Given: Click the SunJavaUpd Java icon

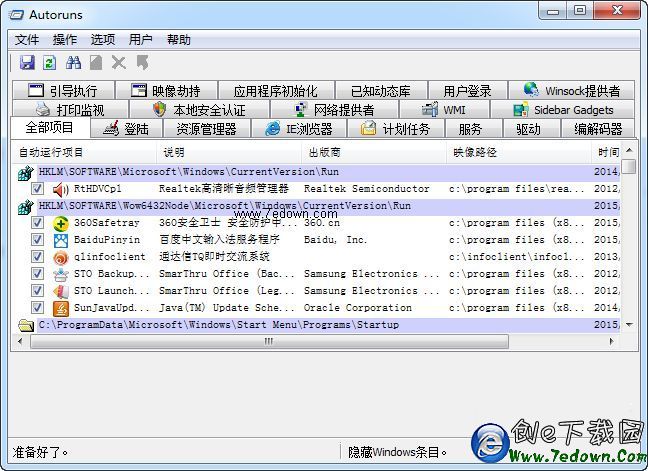Looking at the screenshot, I should click(60, 308).
